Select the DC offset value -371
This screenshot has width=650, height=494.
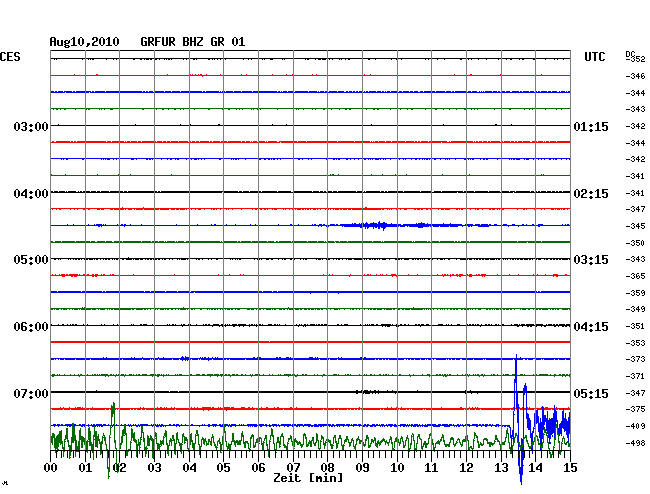pyautogui.click(x=635, y=376)
